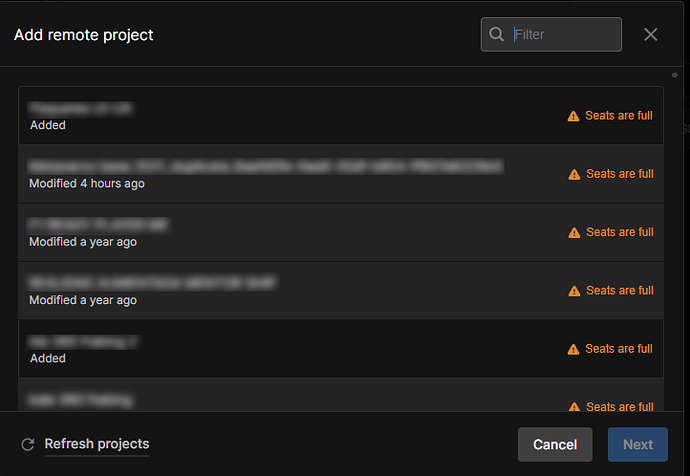The height and width of the screenshot is (476, 690).
Task: Click the magnifier search icon
Action: (x=496, y=34)
